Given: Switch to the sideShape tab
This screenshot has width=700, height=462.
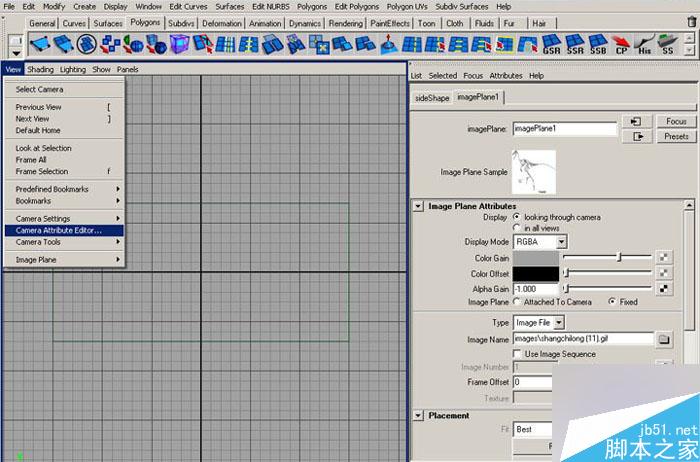Looking at the screenshot, I should point(432,98).
